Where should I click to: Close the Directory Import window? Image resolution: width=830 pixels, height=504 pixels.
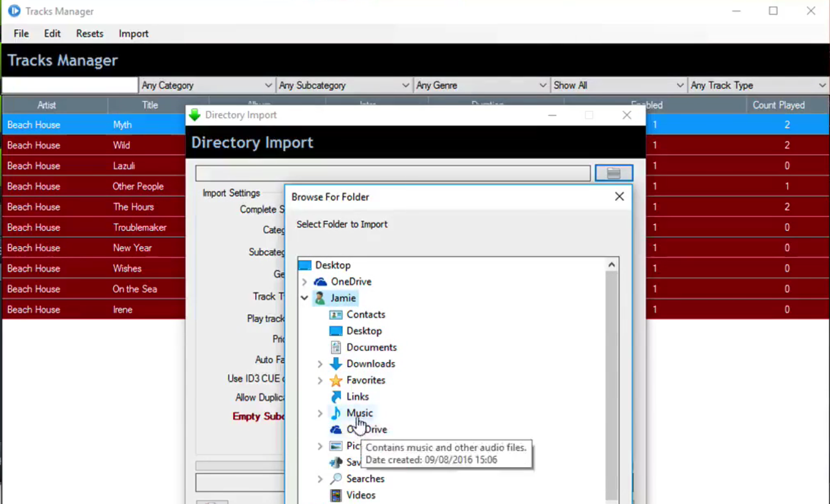[627, 115]
